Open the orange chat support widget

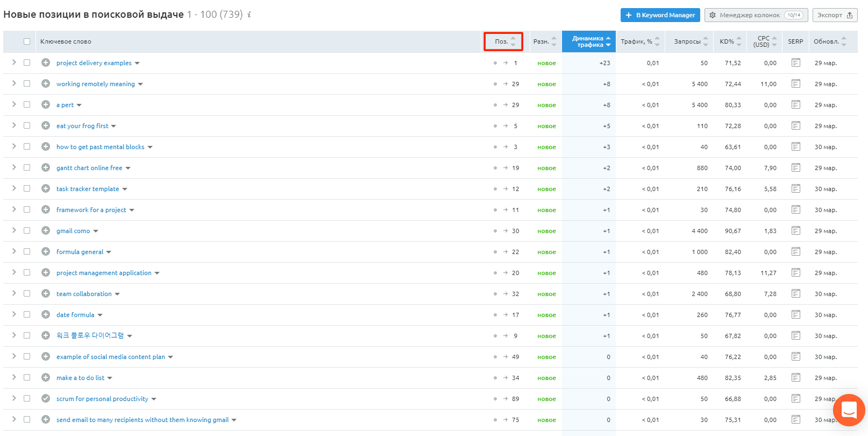click(849, 410)
